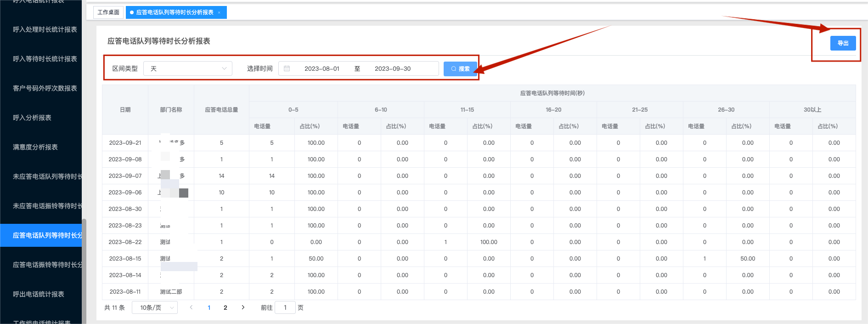Viewport: 868px width, 324px height.
Task: Go to previous page arrow
Action: tap(191, 307)
